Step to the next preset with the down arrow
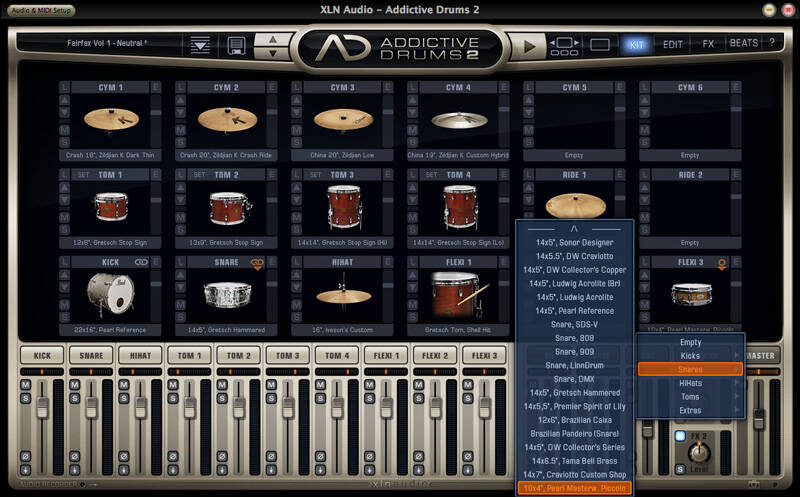Viewport: 800px width, 497px height. coord(273,53)
